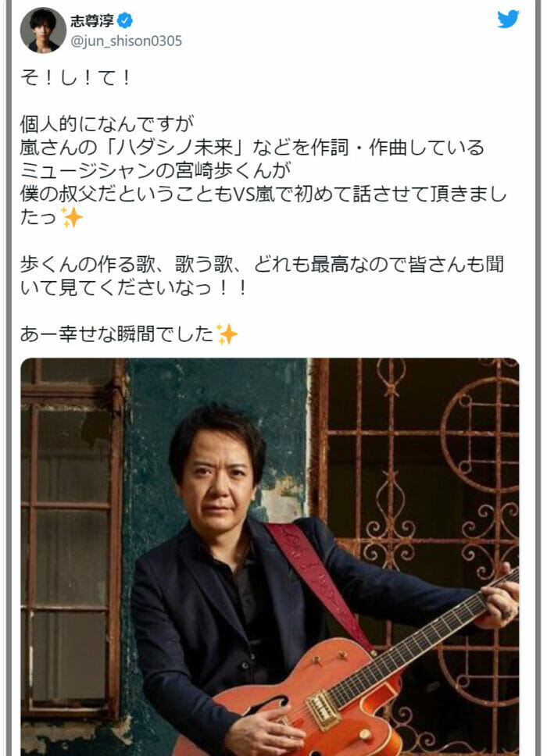This screenshot has height=756, width=547.
Task: Click the blue verified badge
Action: pyautogui.click(x=125, y=21)
